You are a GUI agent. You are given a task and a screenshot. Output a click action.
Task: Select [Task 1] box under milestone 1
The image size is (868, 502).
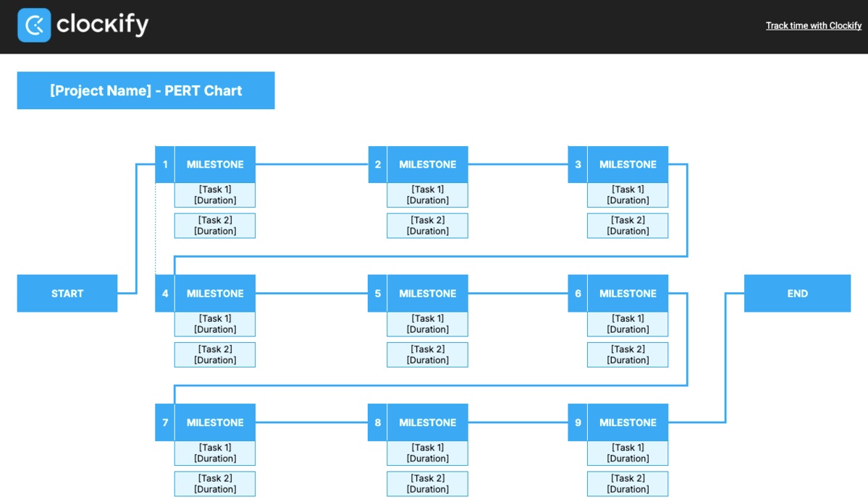click(215, 195)
